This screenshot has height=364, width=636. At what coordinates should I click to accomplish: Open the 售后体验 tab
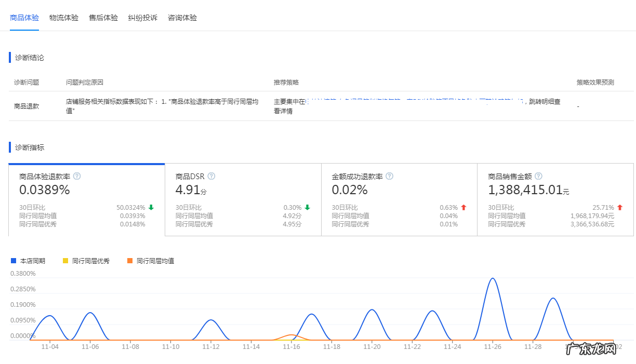pyautogui.click(x=102, y=17)
